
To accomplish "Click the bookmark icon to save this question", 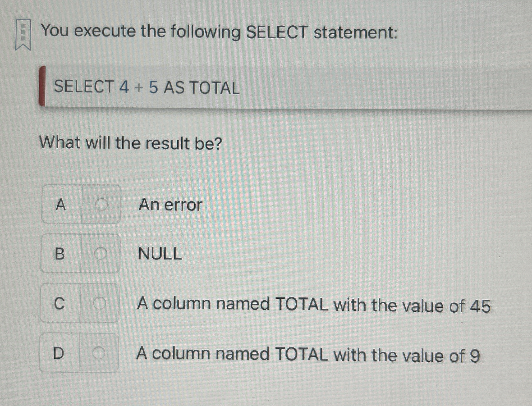I will click(x=23, y=34).
